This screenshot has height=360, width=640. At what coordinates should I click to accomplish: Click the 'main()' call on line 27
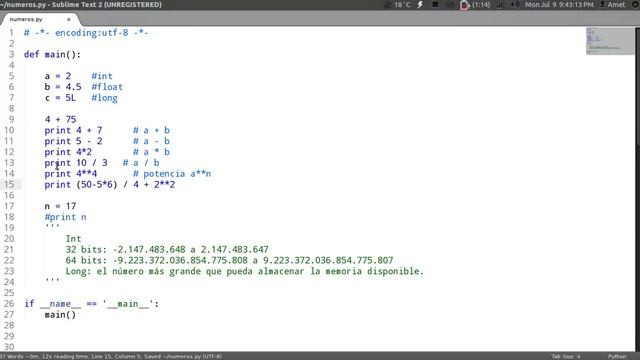[x=60, y=315]
